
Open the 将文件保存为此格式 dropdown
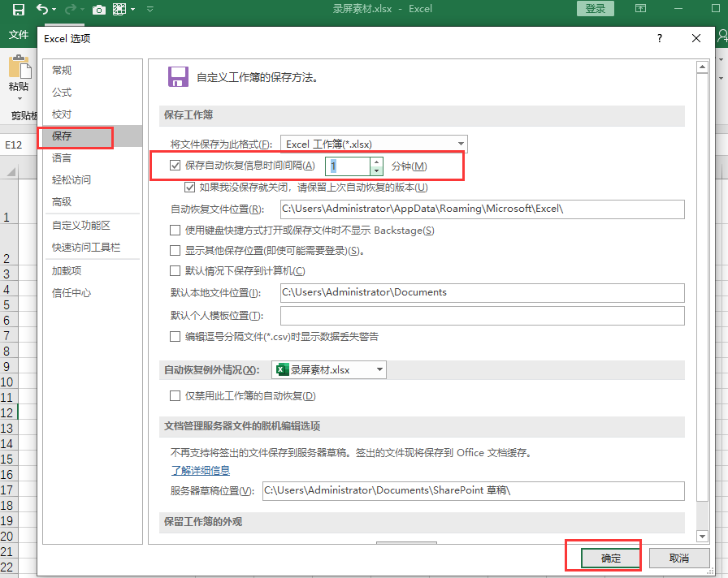(x=374, y=144)
